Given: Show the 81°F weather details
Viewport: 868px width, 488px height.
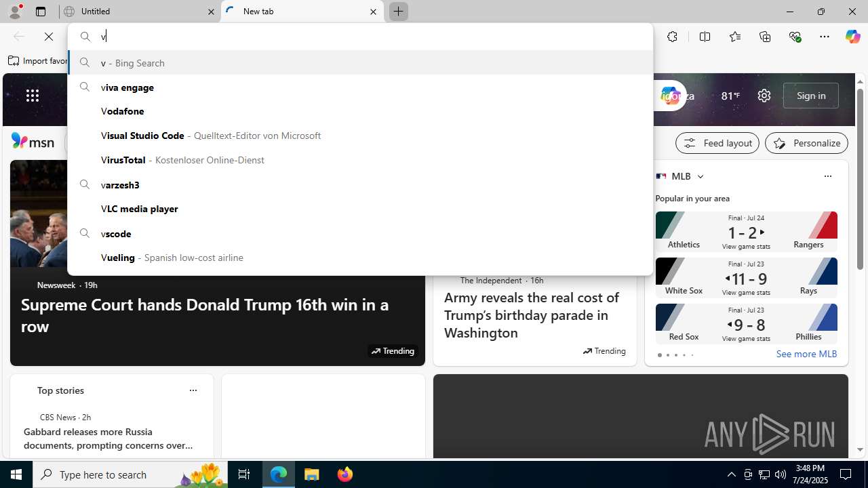Looking at the screenshot, I should point(730,96).
